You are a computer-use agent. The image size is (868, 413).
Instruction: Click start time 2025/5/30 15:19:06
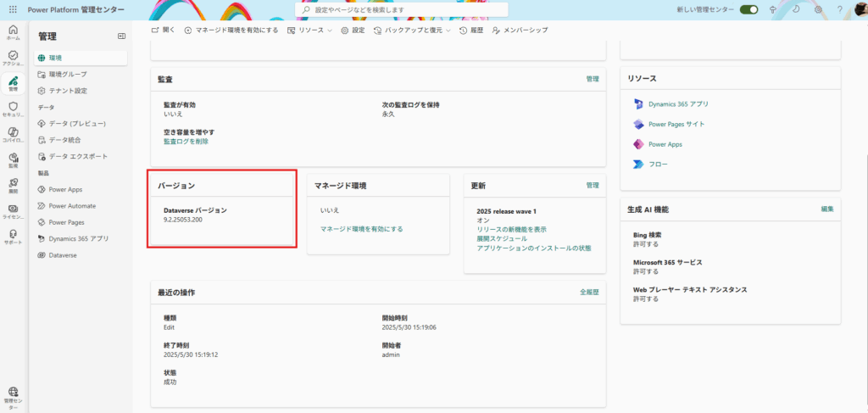(x=409, y=327)
